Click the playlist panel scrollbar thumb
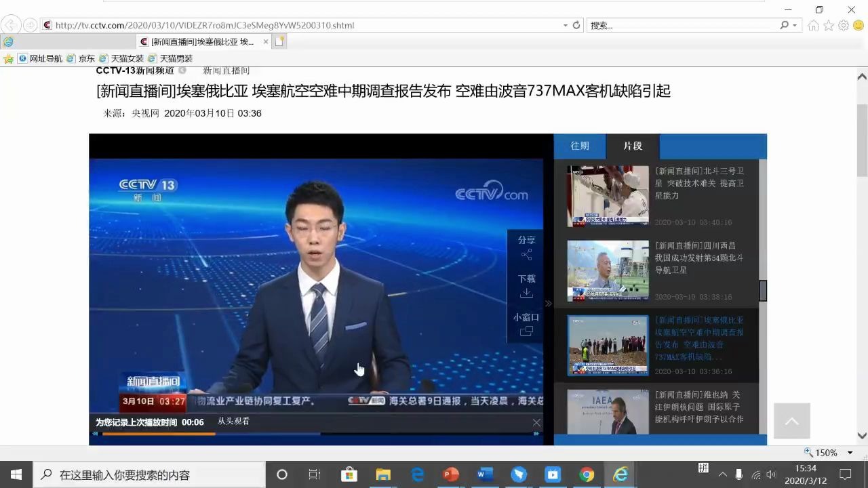The width and height of the screenshot is (868, 488). coord(763,290)
